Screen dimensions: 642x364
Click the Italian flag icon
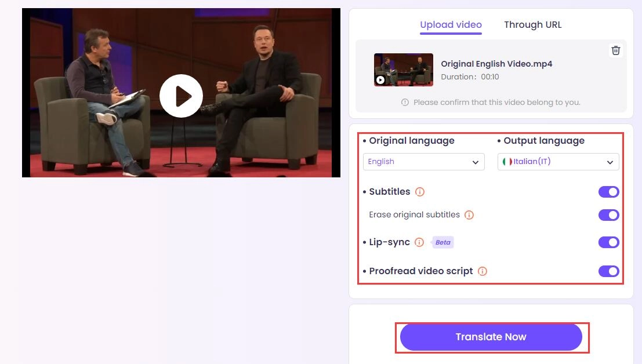tap(507, 162)
